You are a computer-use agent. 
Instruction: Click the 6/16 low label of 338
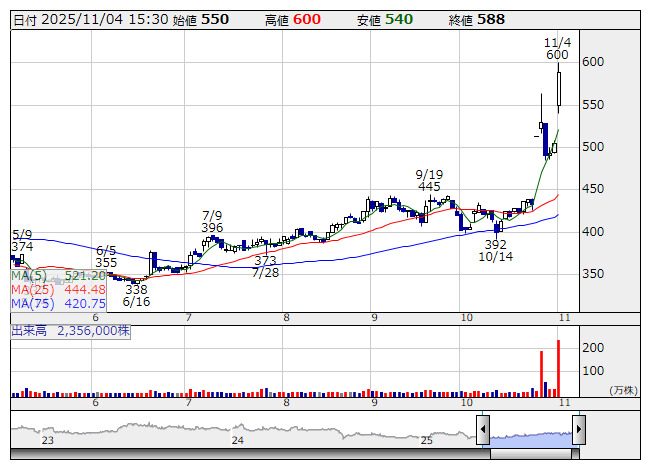point(136,295)
